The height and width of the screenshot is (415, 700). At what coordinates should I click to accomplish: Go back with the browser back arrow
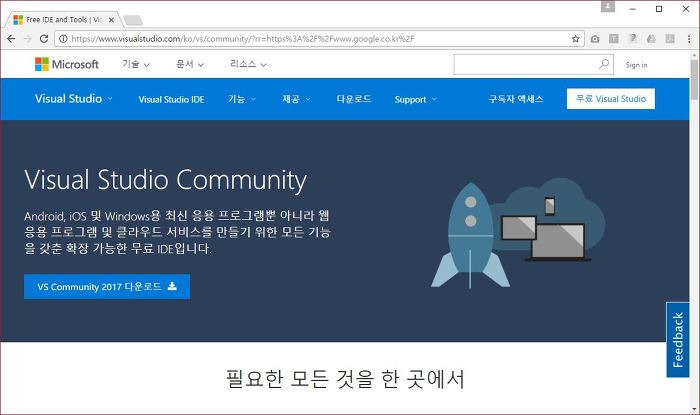(11, 39)
